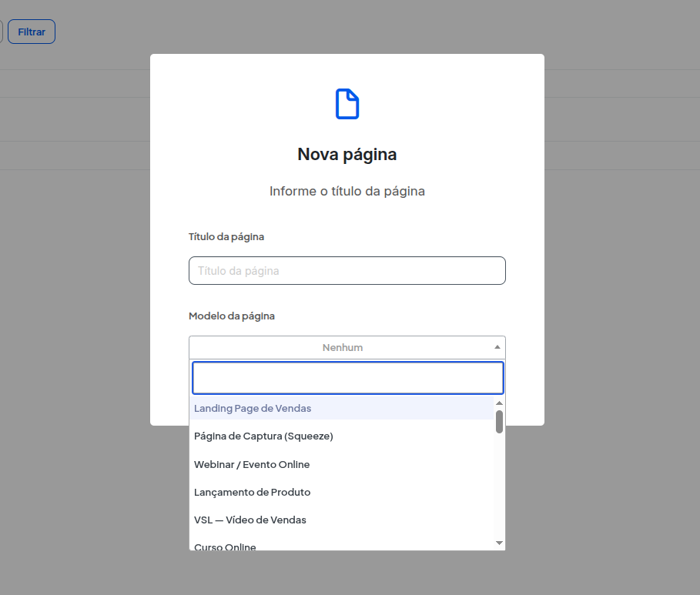Image resolution: width=700 pixels, height=595 pixels.
Task: Select VSL — Vídeo de Vendas option
Action: point(341,520)
